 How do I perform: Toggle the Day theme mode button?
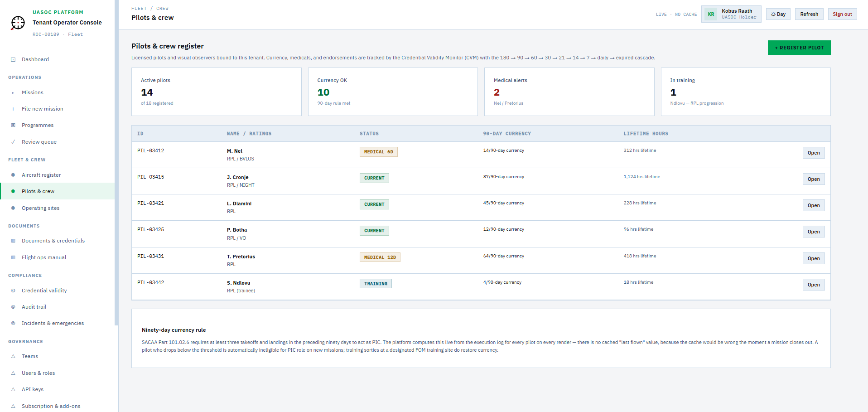778,14
